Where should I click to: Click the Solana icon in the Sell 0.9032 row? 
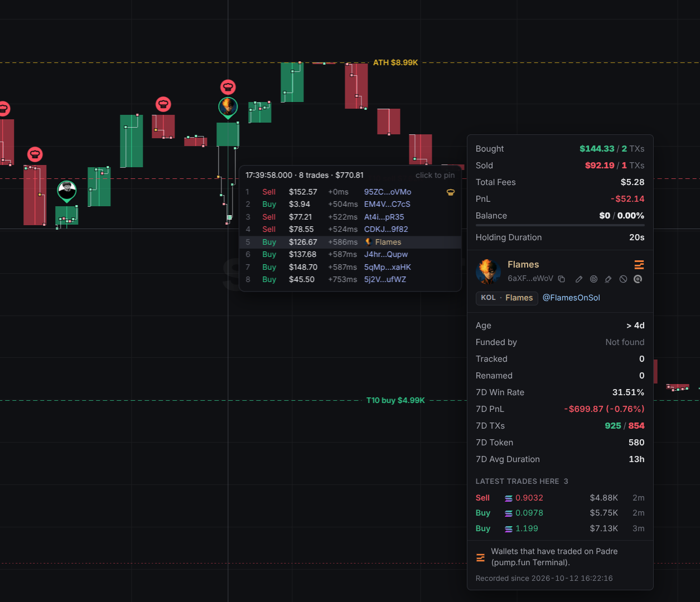[x=509, y=498]
